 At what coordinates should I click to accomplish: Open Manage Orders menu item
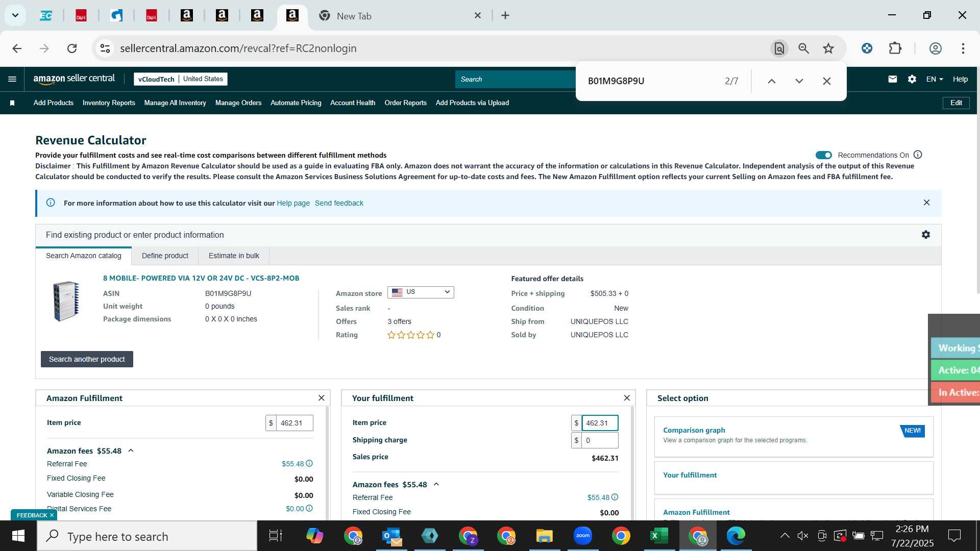pyautogui.click(x=238, y=103)
